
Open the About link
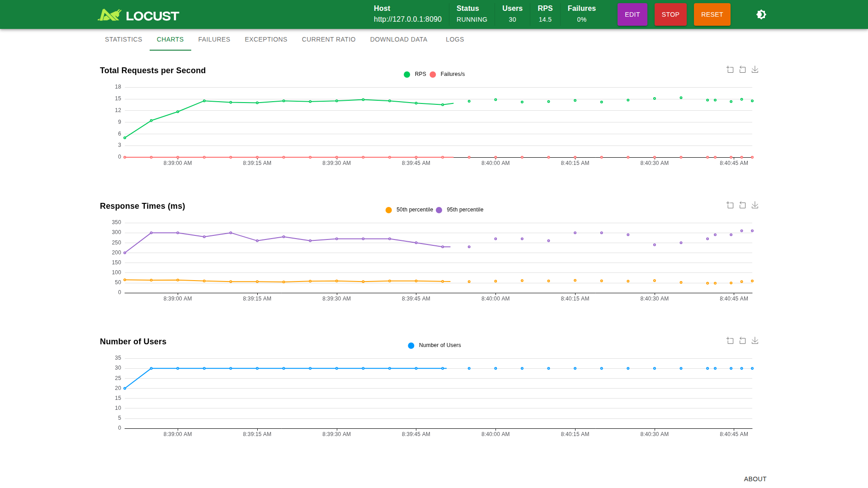755,479
